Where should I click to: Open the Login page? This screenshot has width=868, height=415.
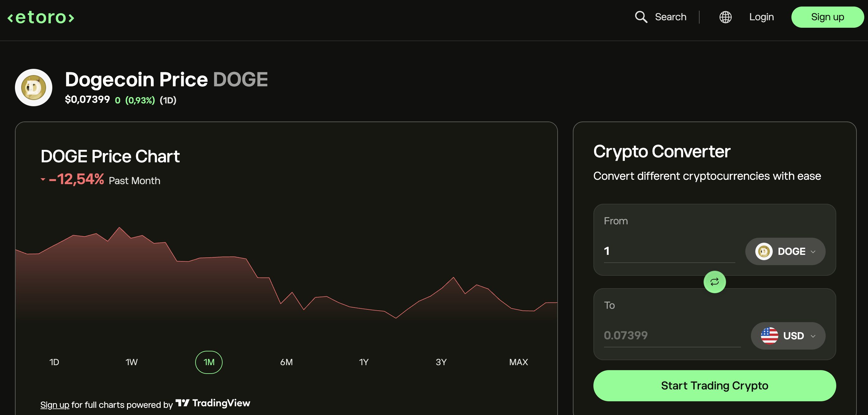pos(761,17)
